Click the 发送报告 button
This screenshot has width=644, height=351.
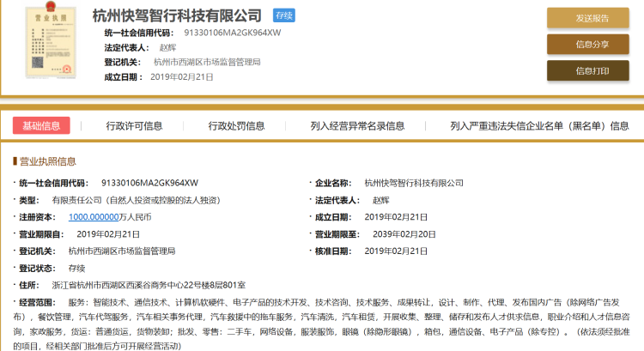tap(587, 18)
